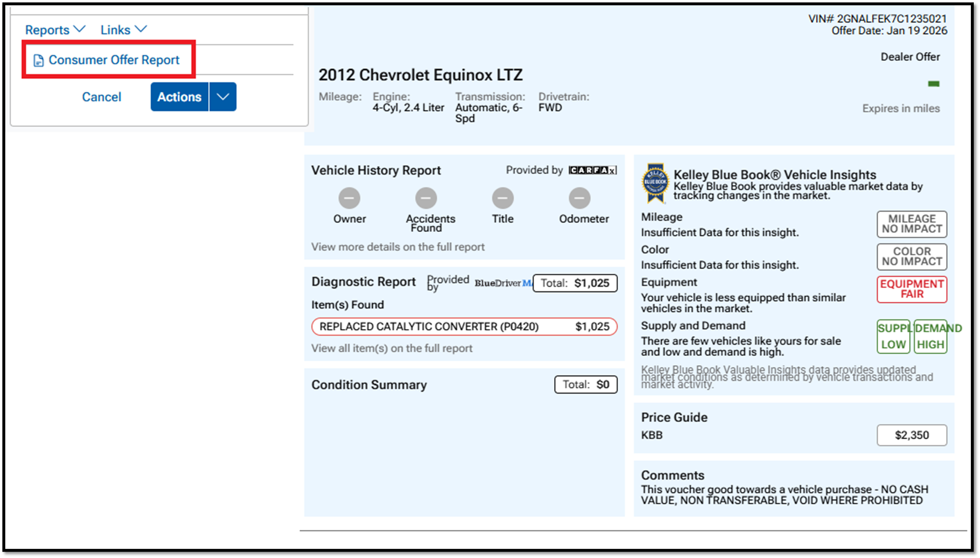Click the Consumer Offer Report document icon

(x=38, y=60)
